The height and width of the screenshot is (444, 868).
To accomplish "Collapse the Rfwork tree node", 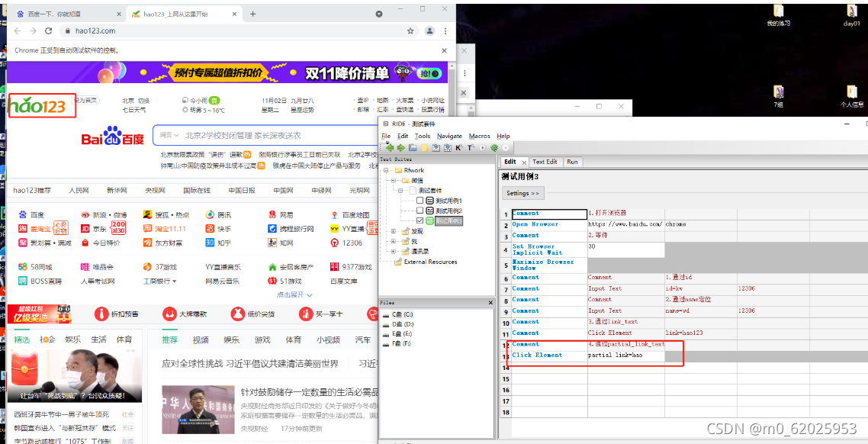I will tap(384, 170).
